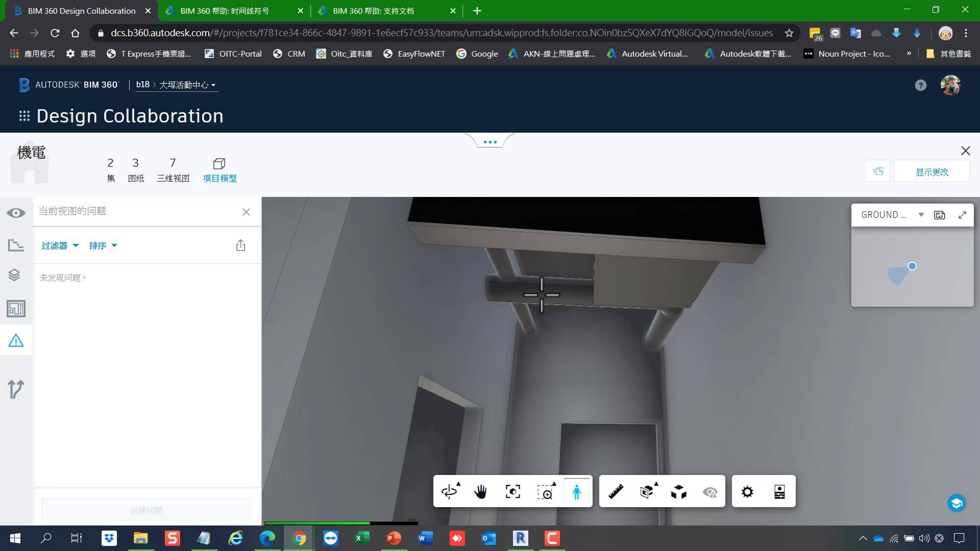The height and width of the screenshot is (551, 980).
Task: Open the GROUND level dropdown in minimap
Action: (x=921, y=215)
